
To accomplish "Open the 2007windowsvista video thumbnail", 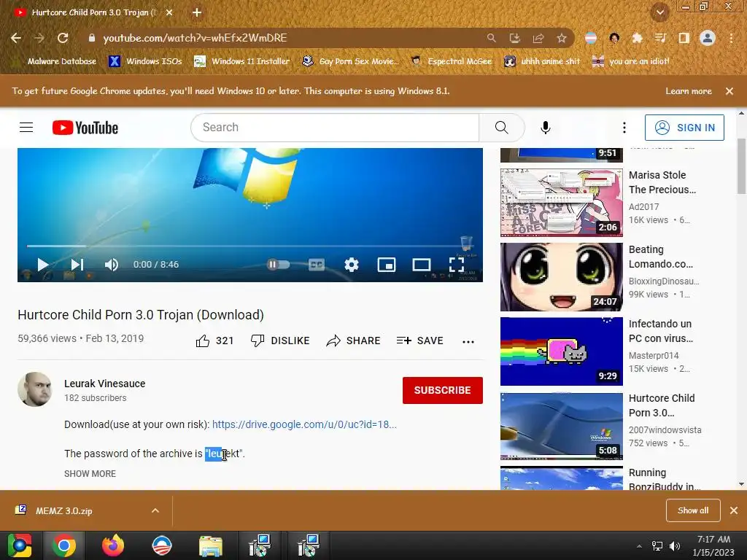I will pos(562,426).
